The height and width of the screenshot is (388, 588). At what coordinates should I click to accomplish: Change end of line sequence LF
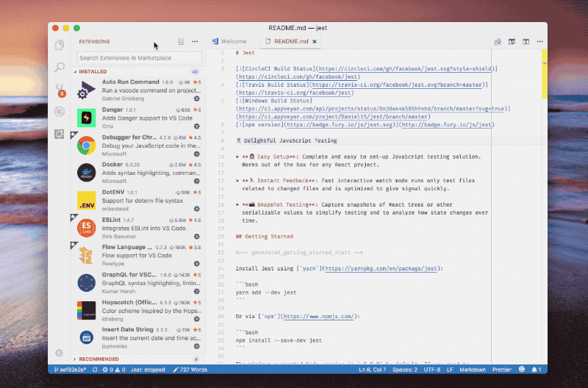click(450, 370)
